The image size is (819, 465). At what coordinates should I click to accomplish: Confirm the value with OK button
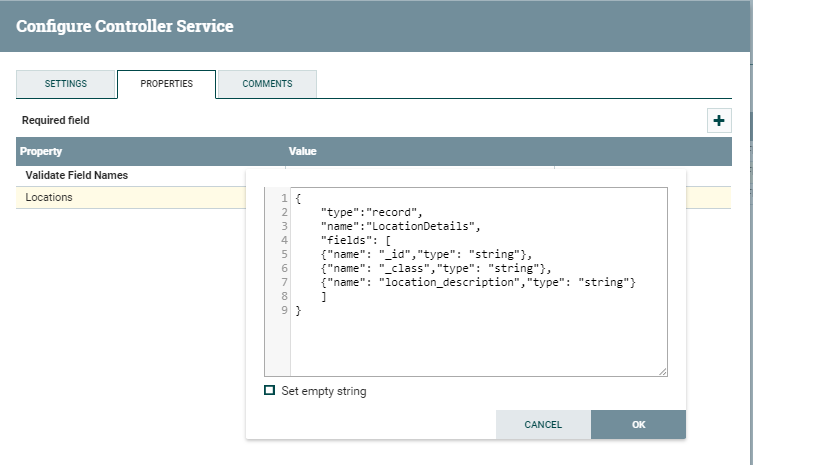click(638, 424)
